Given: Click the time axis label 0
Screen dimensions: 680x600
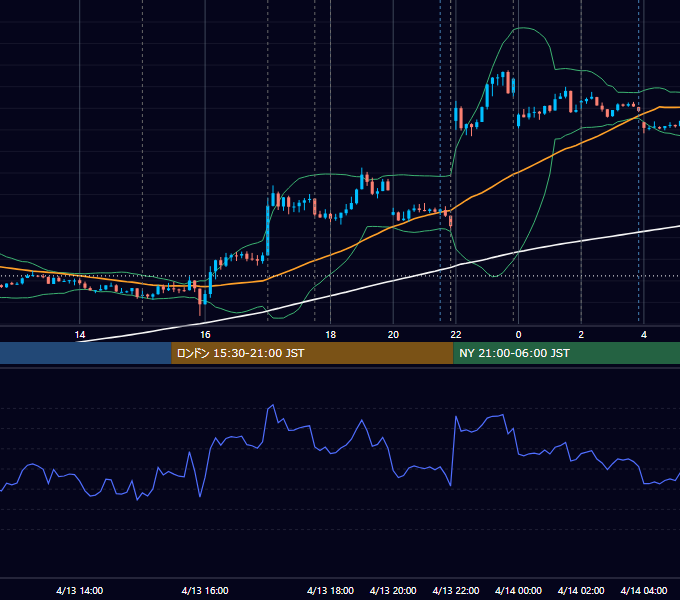Looking at the screenshot, I should coord(518,335).
